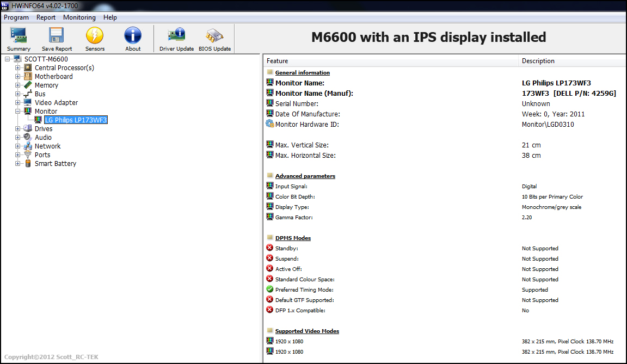Click the green check beside Preferred Timing Mode

(x=270, y=289)
